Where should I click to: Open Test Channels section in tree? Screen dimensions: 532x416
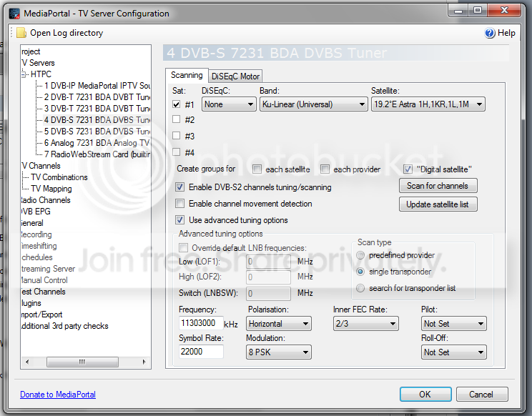tap(44, 292)
